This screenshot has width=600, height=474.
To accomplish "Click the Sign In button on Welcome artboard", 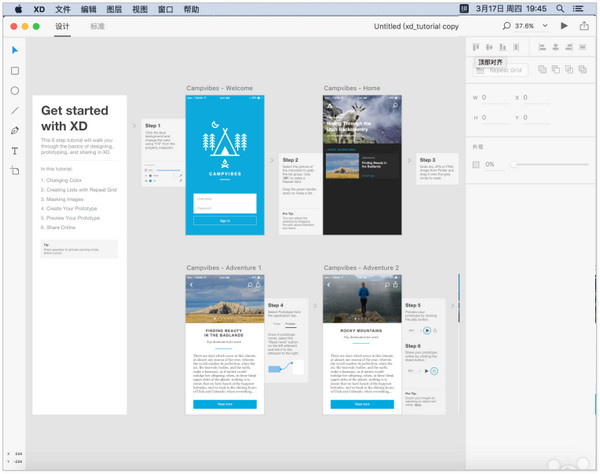I will [x=225, y=221].
